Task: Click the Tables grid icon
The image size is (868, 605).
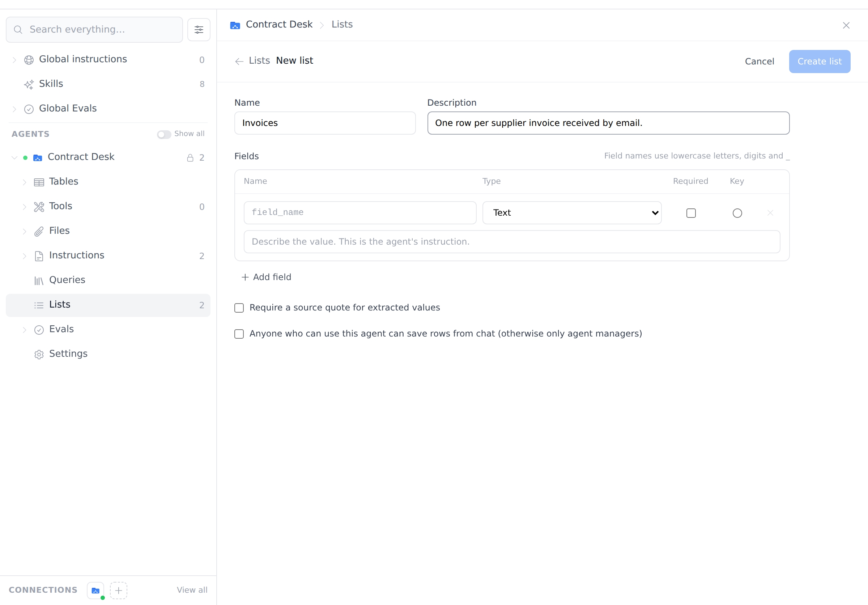Action: tap(39, 182)
